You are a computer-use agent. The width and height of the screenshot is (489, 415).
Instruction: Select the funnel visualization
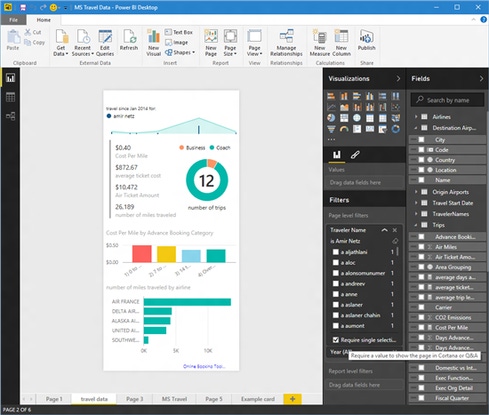point(331,129)
